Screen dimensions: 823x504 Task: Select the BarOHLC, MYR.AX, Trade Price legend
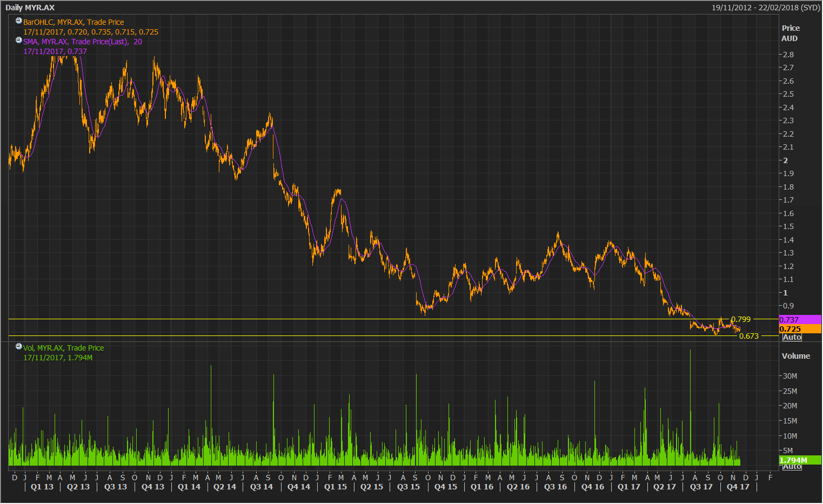point(73,22)
